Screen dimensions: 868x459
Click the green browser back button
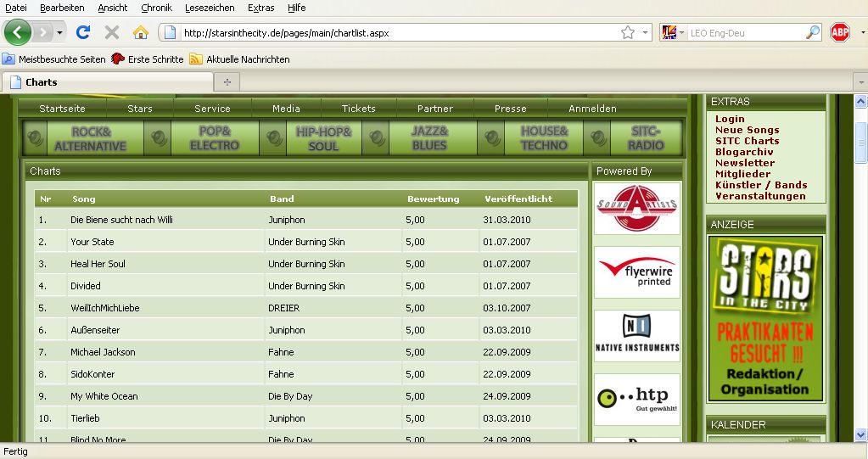tap(17, 33)
